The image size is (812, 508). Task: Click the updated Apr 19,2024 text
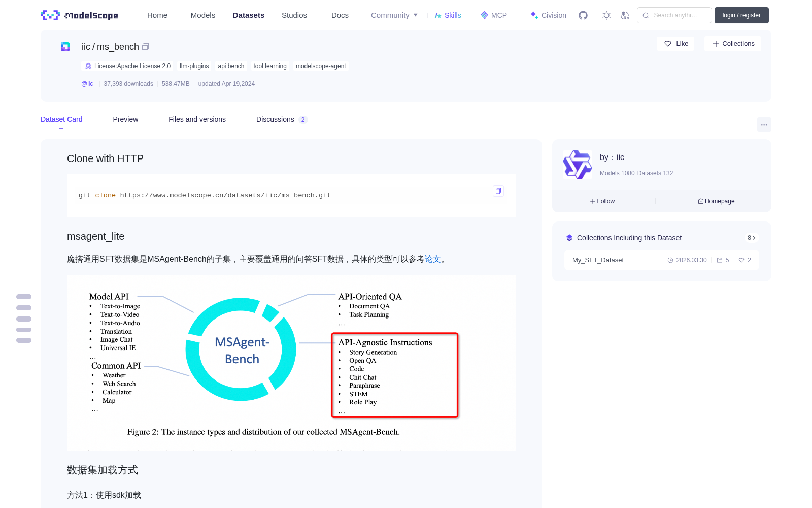[226, 84]
